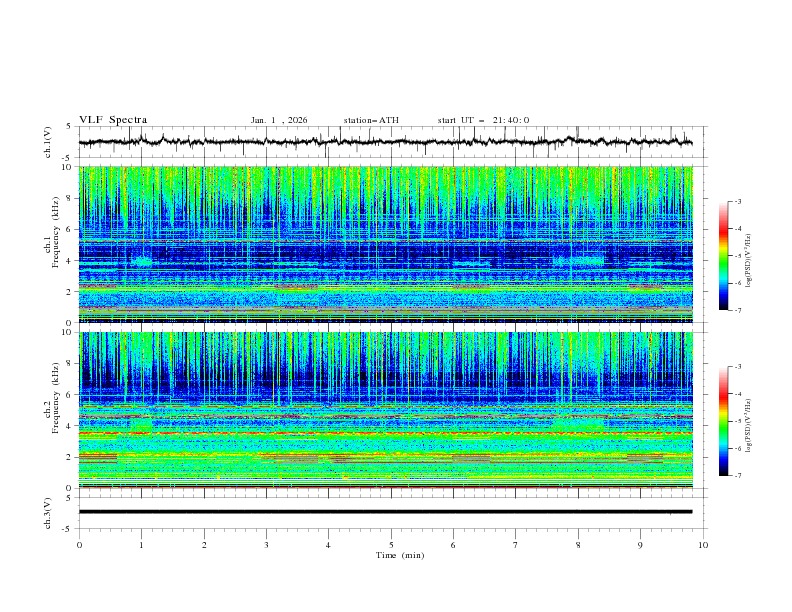The height and width of the screenshot is (612, 792).
Task: Click the "station=ATH" label
Action: (x=371, y=120)
